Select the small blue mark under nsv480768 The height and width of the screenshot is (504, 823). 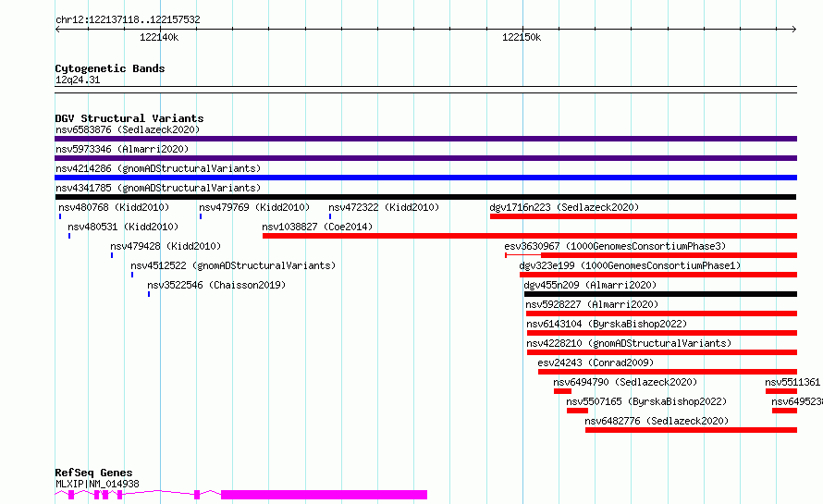60,216
